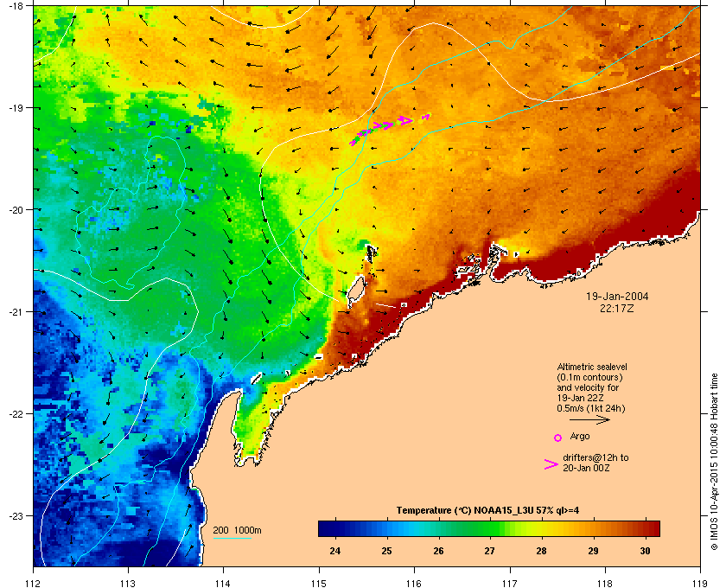
Task: Click the '200 1000m' bathymetry label
Action: pos(237,530)
